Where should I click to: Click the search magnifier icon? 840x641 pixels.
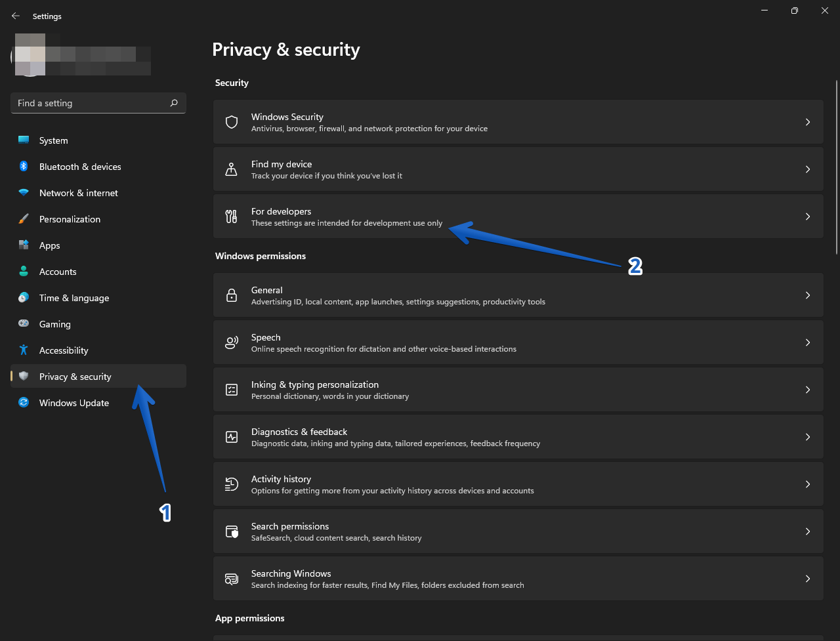click(x=174, y=103)
